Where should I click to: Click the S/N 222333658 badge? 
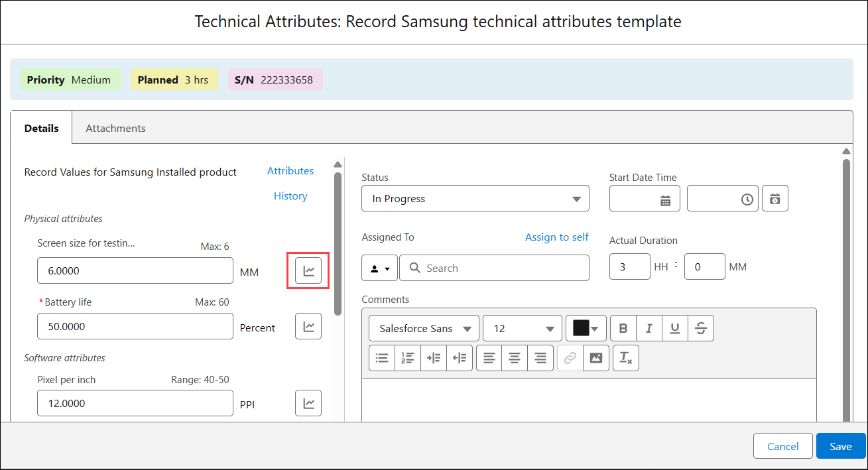pos(275,80)
